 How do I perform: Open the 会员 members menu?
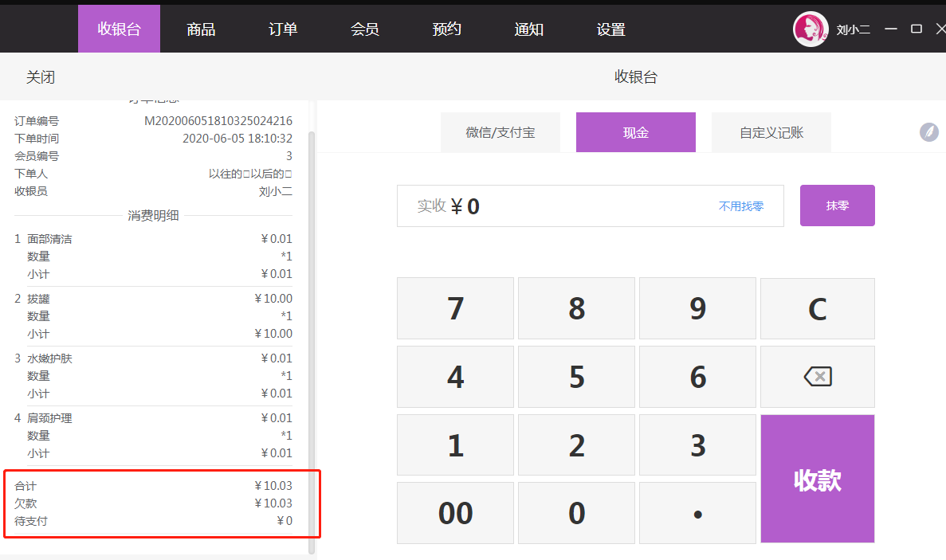(x=365, y=29)
